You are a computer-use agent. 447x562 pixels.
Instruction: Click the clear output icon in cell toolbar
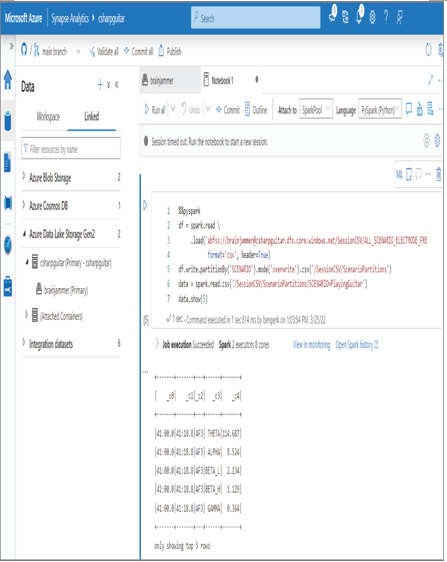pos(409,175)
